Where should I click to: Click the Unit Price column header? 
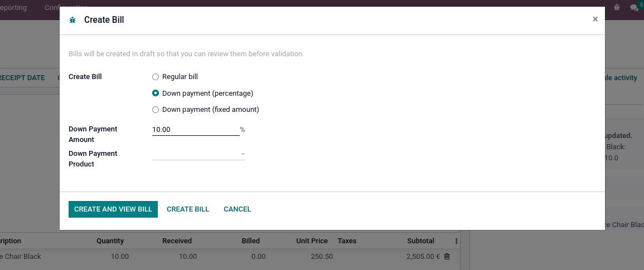(312, 241)
